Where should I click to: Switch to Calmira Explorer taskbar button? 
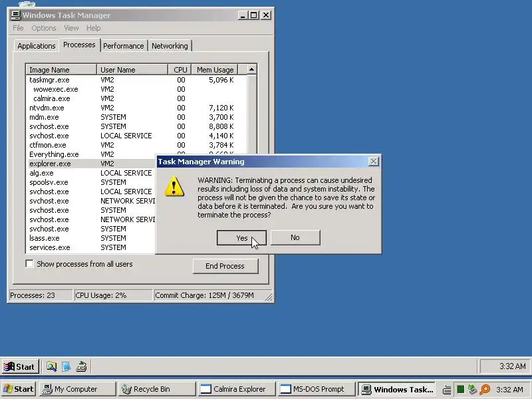[236, 389]
